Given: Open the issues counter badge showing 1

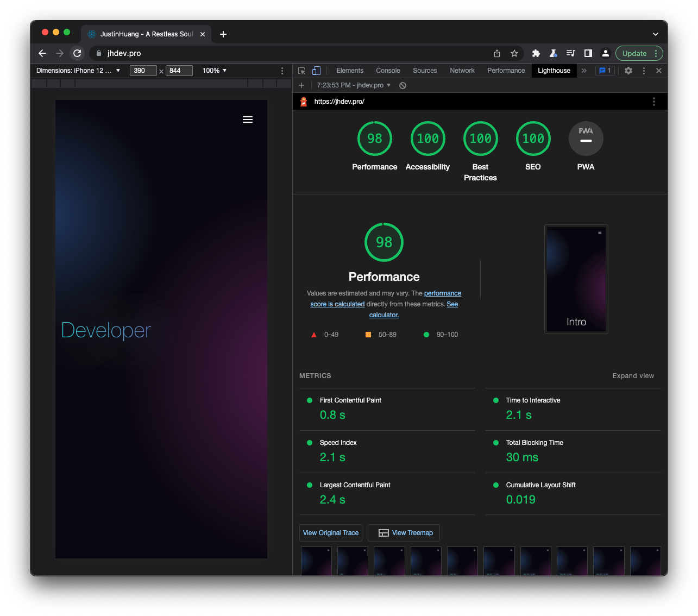Looking at the screenshot, I should [x=605, y=71].
